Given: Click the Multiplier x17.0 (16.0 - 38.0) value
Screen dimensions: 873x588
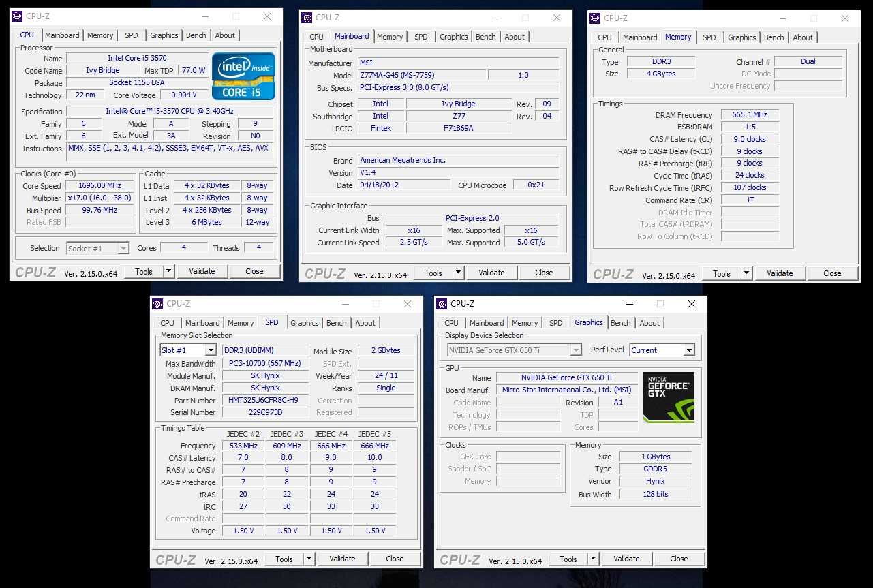Looking at the screenshot, I should (x=100, y=198).
